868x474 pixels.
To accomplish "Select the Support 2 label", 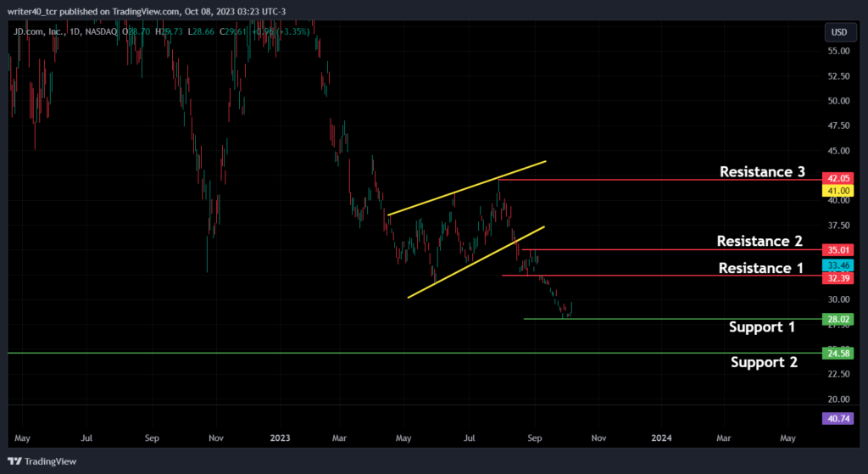I will 764,362.
